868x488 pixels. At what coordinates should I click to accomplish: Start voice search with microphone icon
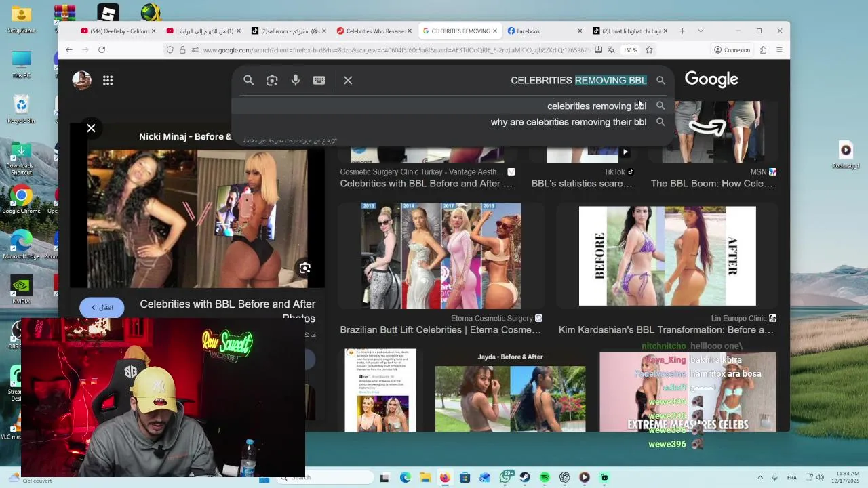(x=296, y=80)
